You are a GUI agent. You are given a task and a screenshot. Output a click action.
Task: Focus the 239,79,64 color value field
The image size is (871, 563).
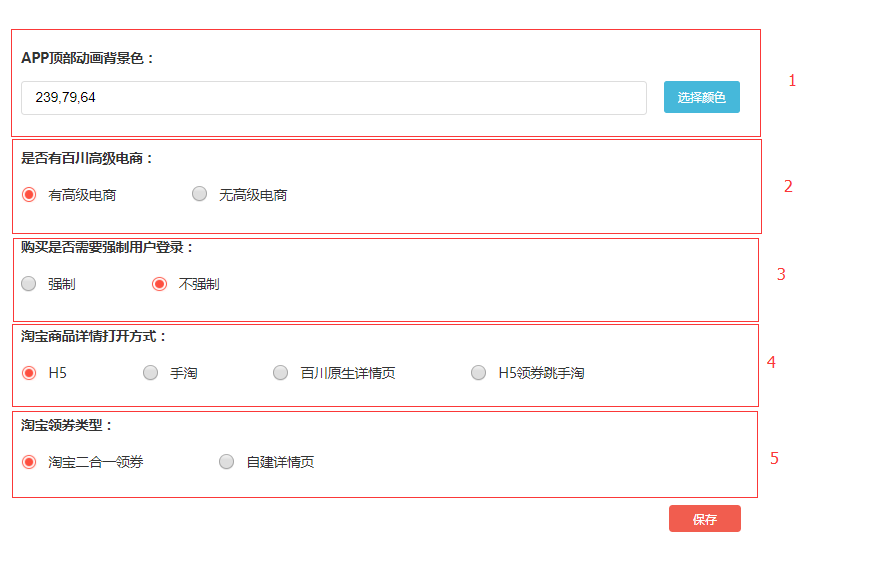click(334, 98)
